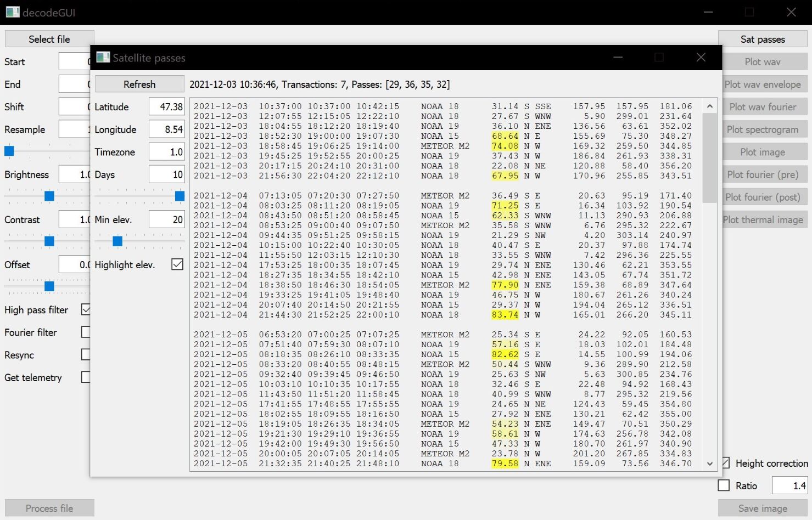The height and width of the screenshot is (520, 812).
Task: Click the Contrast input field
Action: pos(74,219)
